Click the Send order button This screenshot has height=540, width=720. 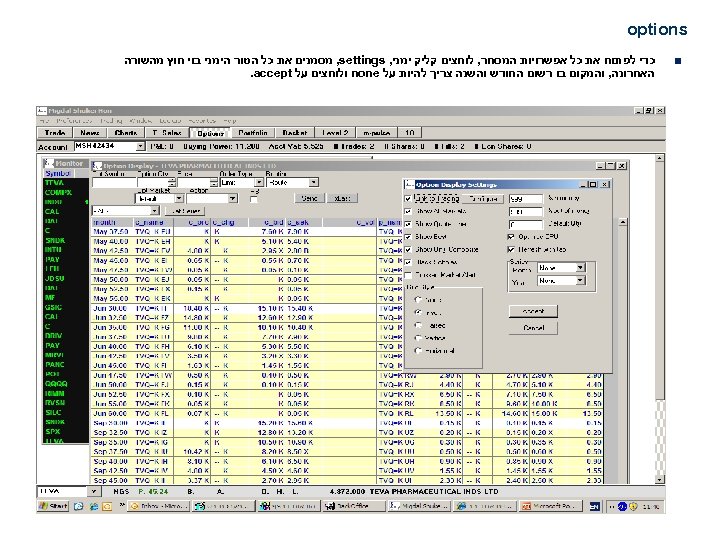309,198
